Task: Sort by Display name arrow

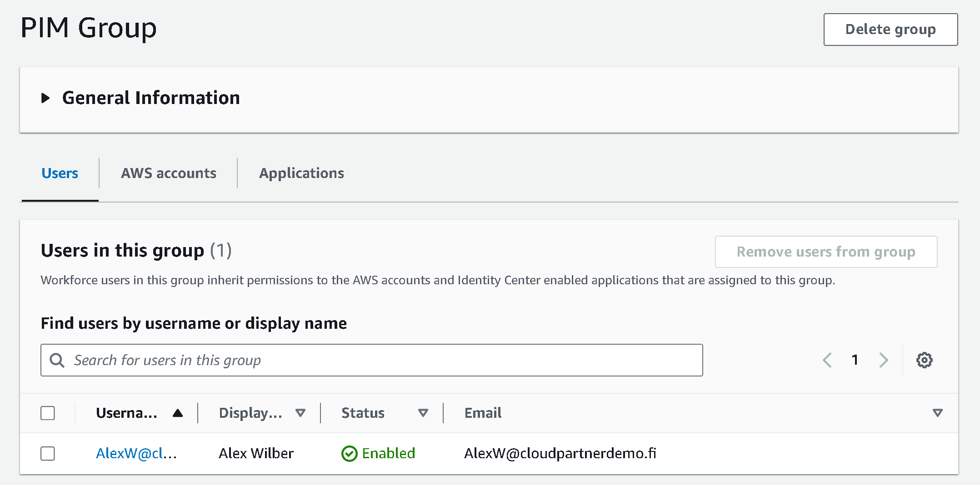Action: click(x=300, y=413)
